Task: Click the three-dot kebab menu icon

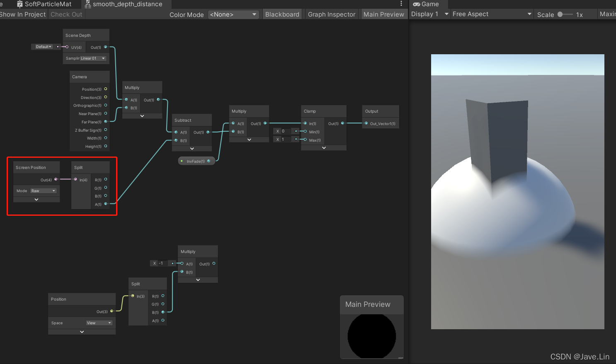Action: 400,3
